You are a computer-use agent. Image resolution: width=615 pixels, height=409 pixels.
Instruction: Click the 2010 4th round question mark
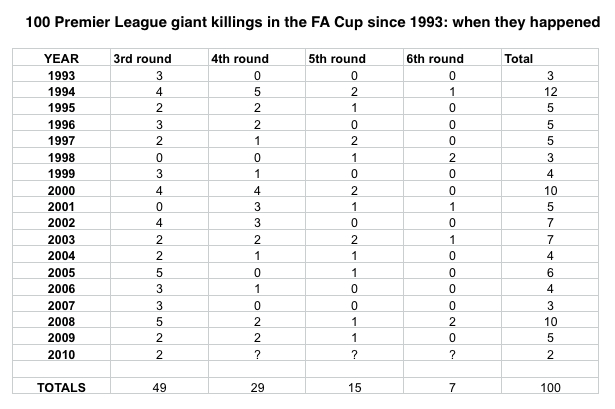257,354
